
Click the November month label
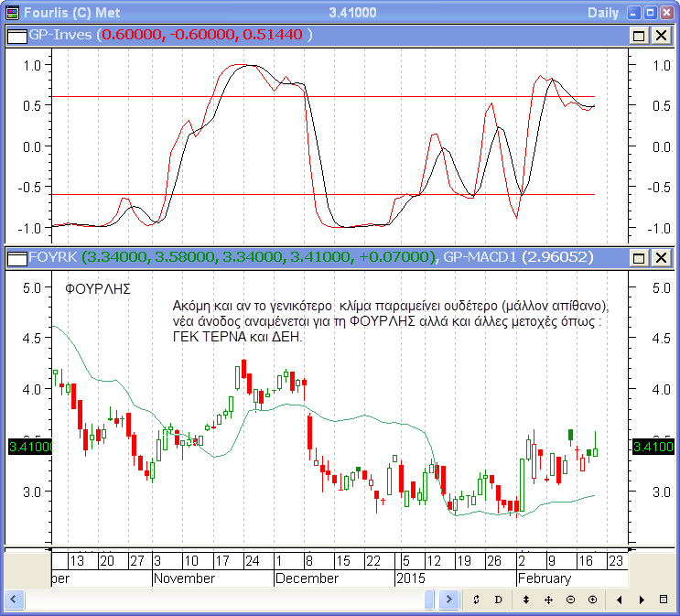coord(184,578)
